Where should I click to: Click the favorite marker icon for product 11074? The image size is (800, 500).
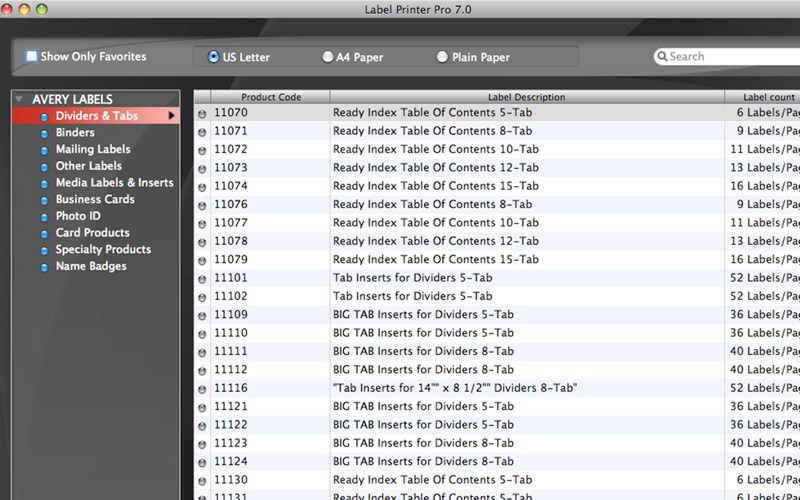tap(202, 187)
